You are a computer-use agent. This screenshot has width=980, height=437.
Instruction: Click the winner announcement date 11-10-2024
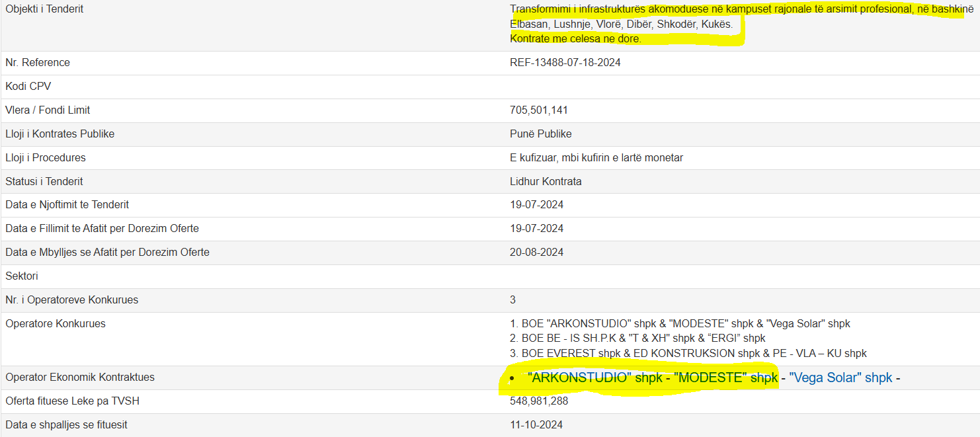536,425
